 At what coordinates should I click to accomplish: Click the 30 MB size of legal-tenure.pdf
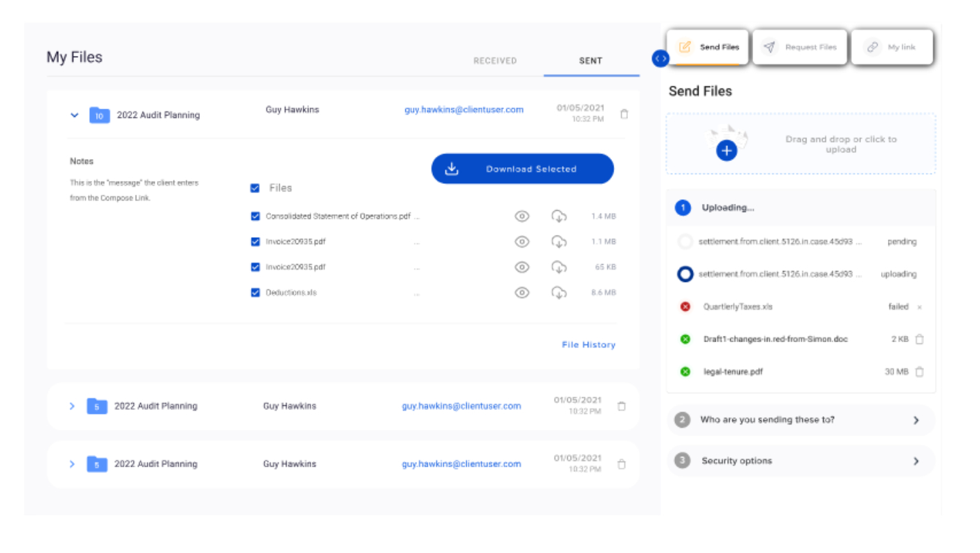tap(896, 371)
